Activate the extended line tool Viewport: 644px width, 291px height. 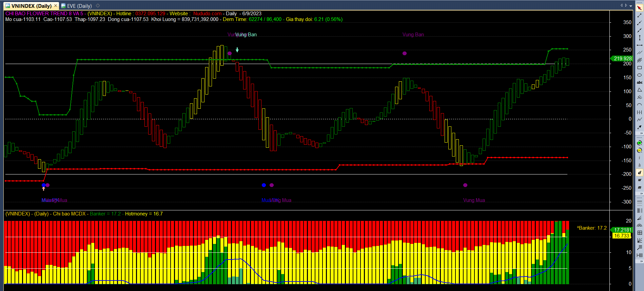[640, 30]
